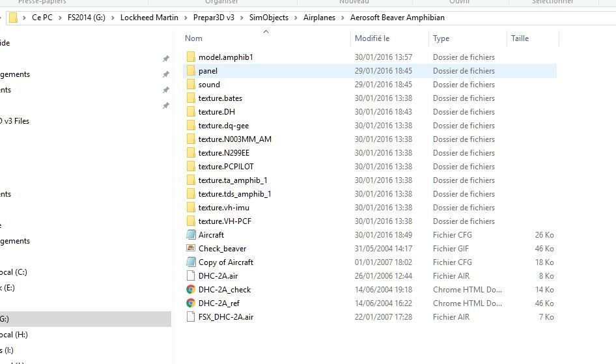Click the 29/01/2016 18:45 date of panel

[384, 71]
